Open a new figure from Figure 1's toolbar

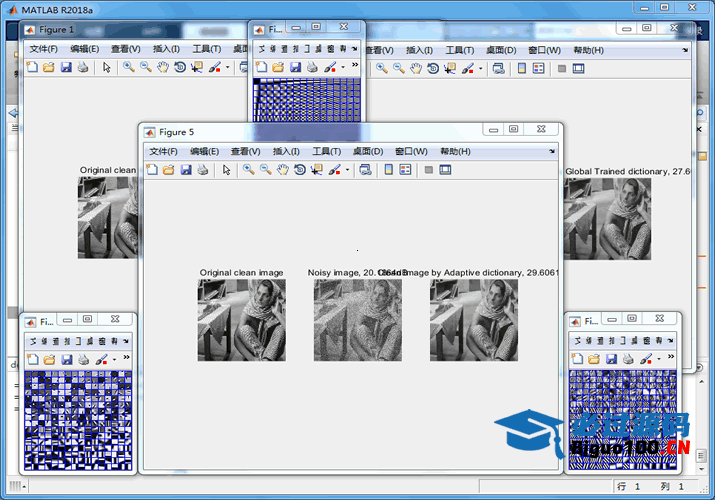click(x=32, y=68)
